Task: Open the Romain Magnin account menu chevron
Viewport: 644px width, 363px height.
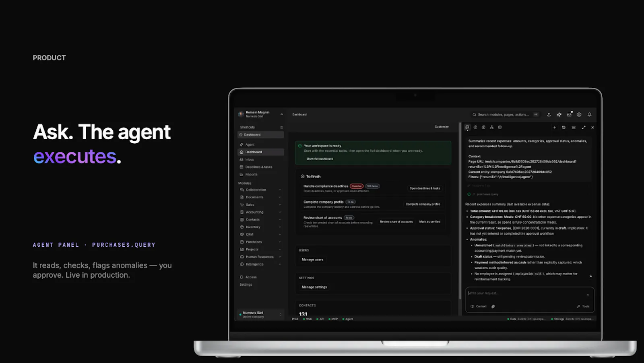Action: click(x=282, y=114)
